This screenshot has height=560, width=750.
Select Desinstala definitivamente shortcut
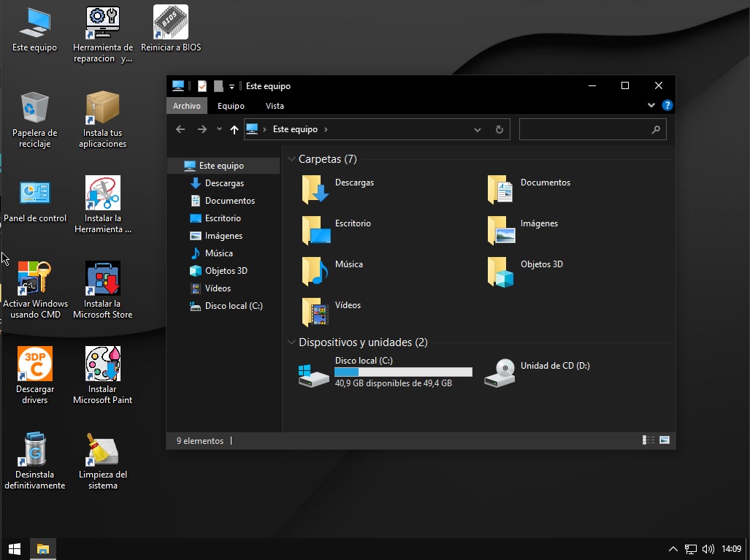click(x=34, y=462)
